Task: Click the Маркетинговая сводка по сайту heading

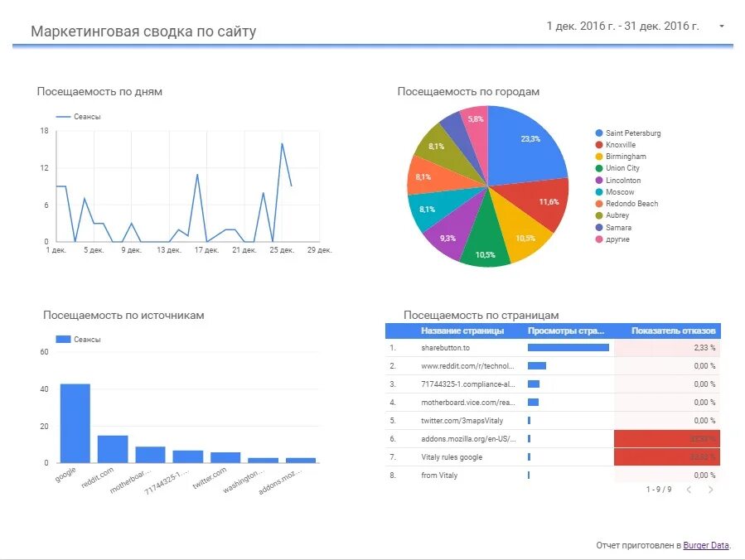Action: (x=143, y=31)
